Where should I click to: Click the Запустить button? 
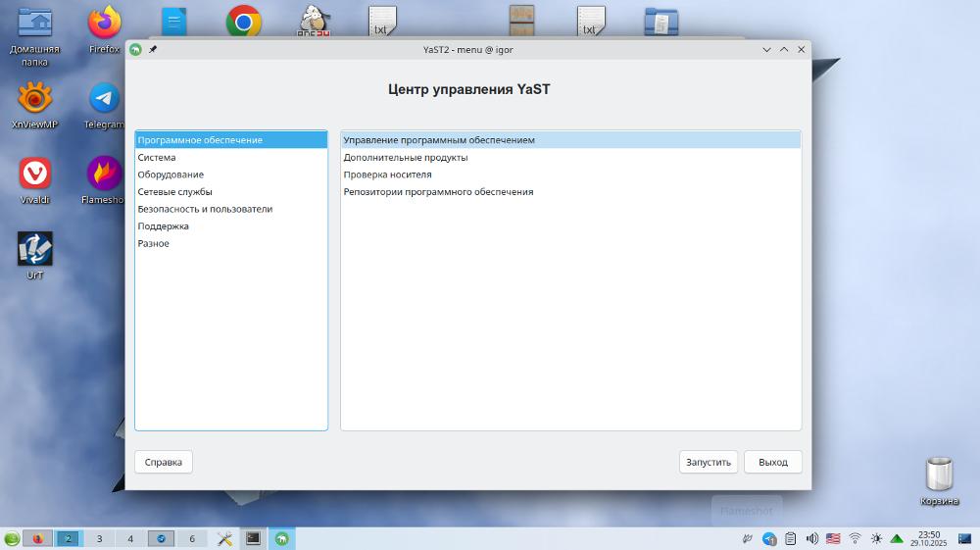(x=709, y=462)
